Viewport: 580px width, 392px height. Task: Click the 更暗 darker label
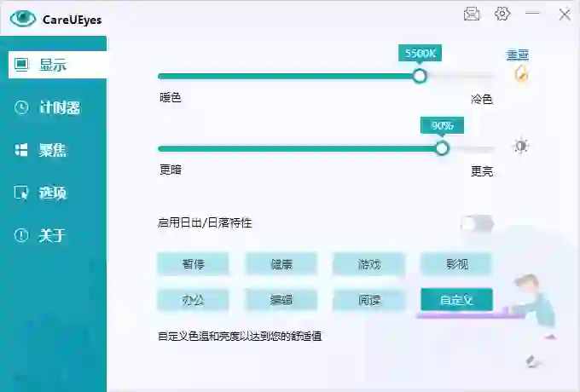click(x=171, y=170)
